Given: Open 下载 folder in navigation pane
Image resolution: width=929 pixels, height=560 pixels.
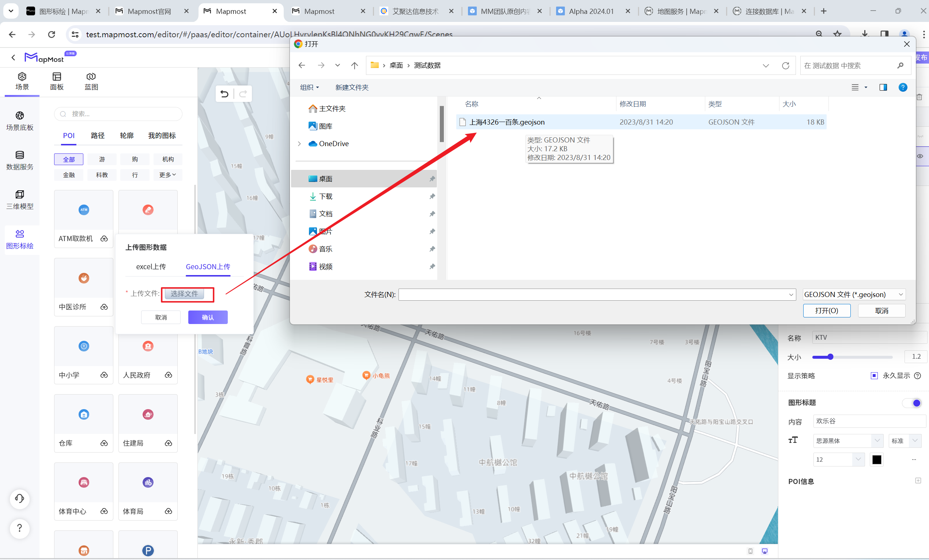Looking at the screenshot, I should pos(326,196).
